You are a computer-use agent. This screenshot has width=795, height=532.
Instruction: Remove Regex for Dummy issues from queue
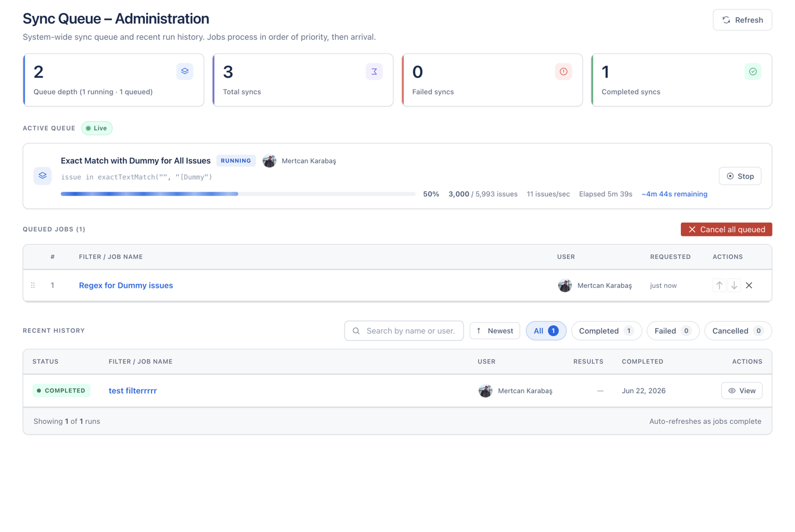(749, 286)
